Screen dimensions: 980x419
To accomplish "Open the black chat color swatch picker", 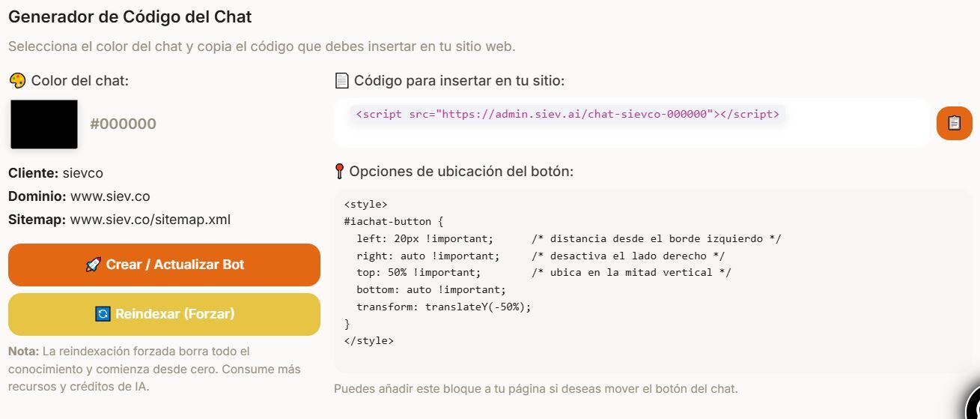I will (x=44, y=124).
